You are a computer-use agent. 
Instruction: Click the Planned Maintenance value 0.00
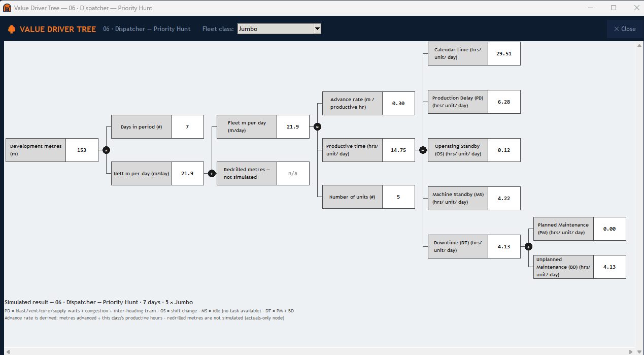pos(609,229)
